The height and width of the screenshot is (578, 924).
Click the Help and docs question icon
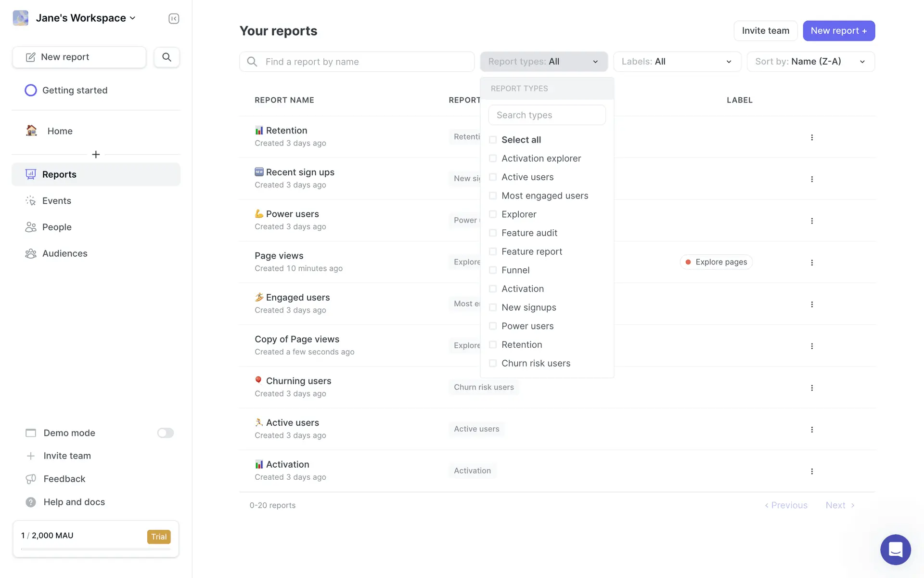(x=31, y=502)
